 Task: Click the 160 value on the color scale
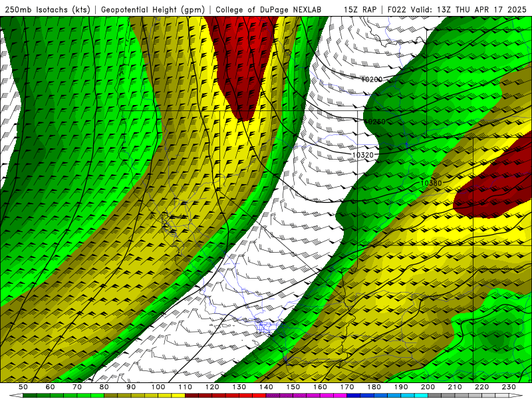[x=320, y=387]
